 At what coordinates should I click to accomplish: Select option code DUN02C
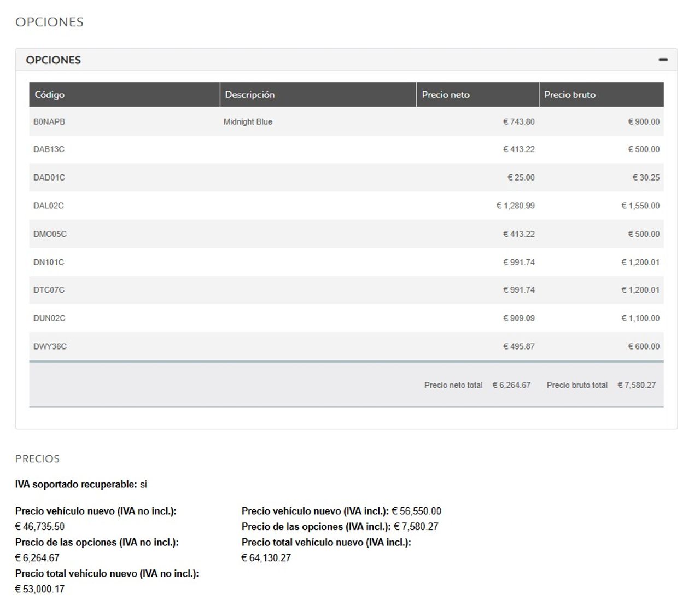[x=49, y=318]
